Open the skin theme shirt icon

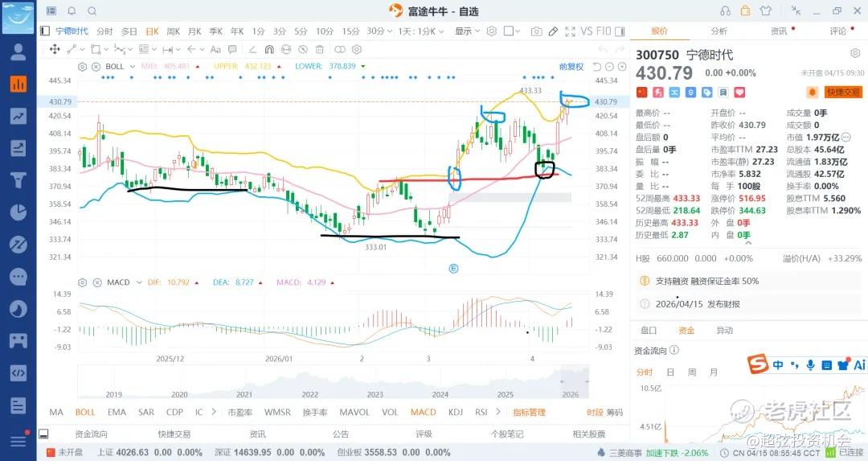click(x=766, y=10)
